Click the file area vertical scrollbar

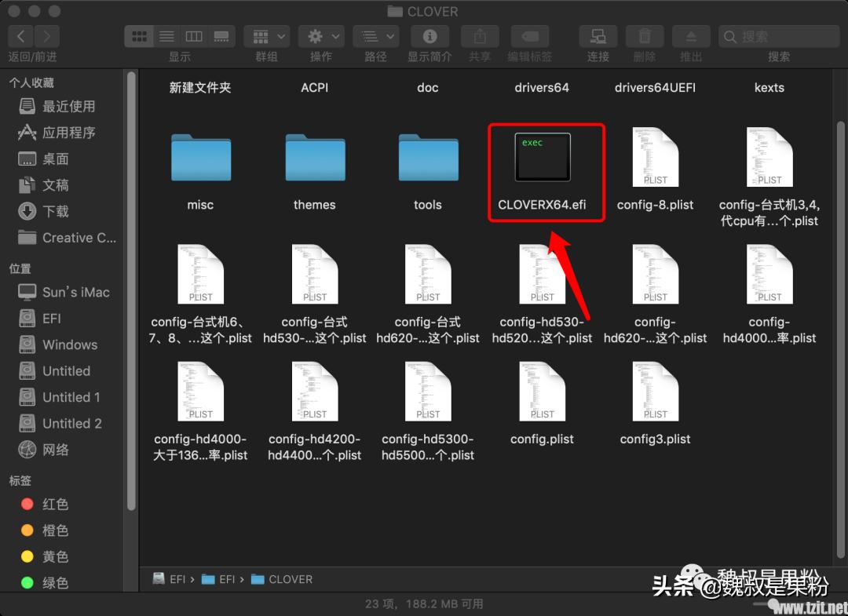pos(840,341)
